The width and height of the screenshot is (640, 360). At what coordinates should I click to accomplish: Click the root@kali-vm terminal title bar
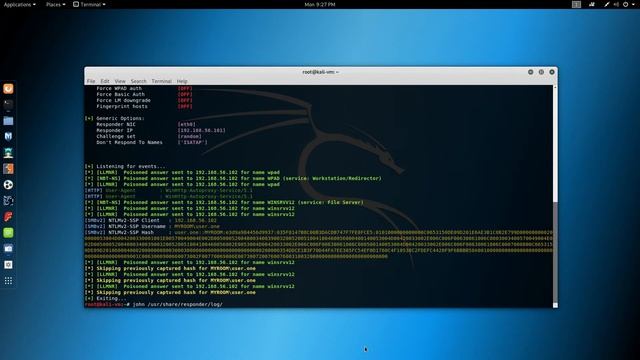point(321,72)
